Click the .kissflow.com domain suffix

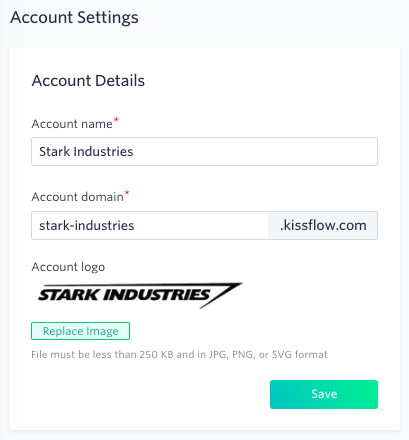point(323,225)
